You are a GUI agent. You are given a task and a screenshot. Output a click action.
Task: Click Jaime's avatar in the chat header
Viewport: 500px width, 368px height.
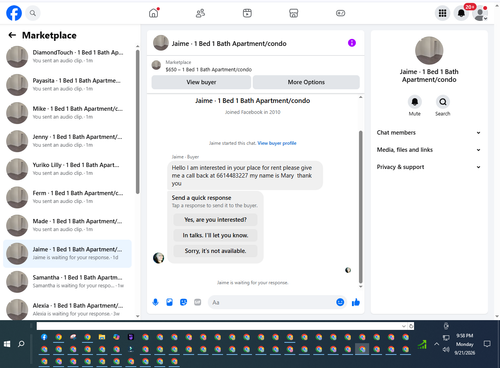point(161,43)
